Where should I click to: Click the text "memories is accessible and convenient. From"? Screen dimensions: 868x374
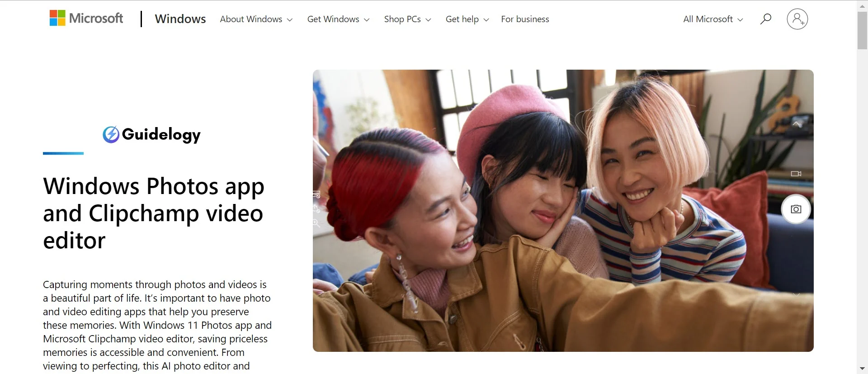(x=144, y=352)
